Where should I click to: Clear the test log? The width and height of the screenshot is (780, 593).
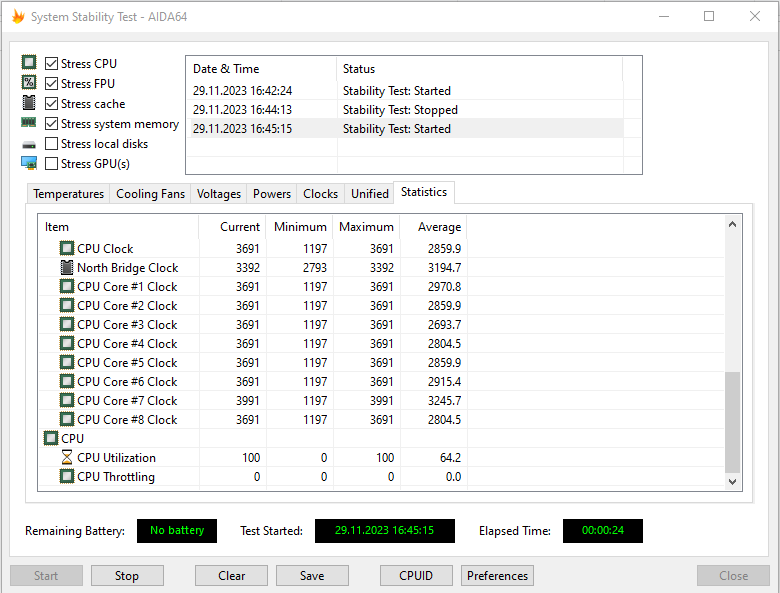(x=231, y=576)
